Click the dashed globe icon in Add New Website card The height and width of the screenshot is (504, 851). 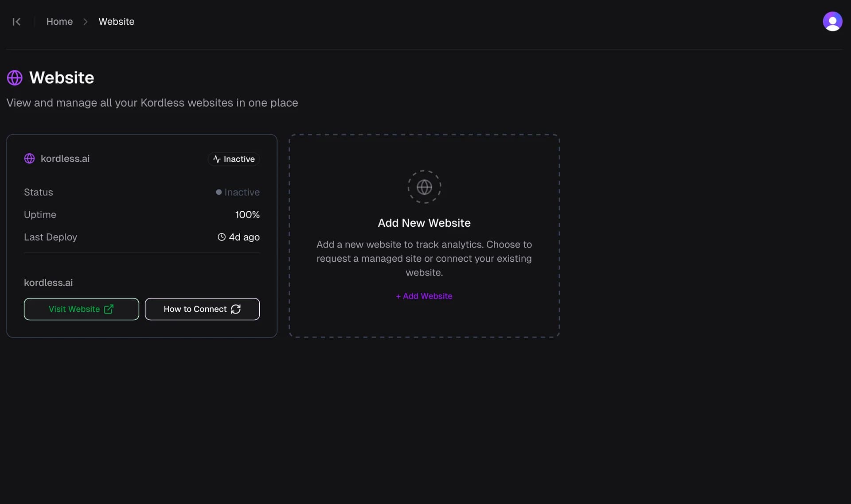pos(424,186)
